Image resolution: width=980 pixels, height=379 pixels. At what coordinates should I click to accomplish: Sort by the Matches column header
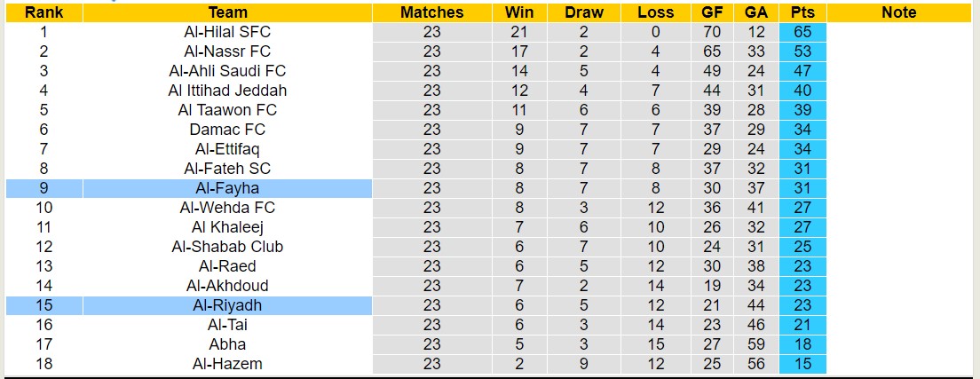[x=431, y=12]
